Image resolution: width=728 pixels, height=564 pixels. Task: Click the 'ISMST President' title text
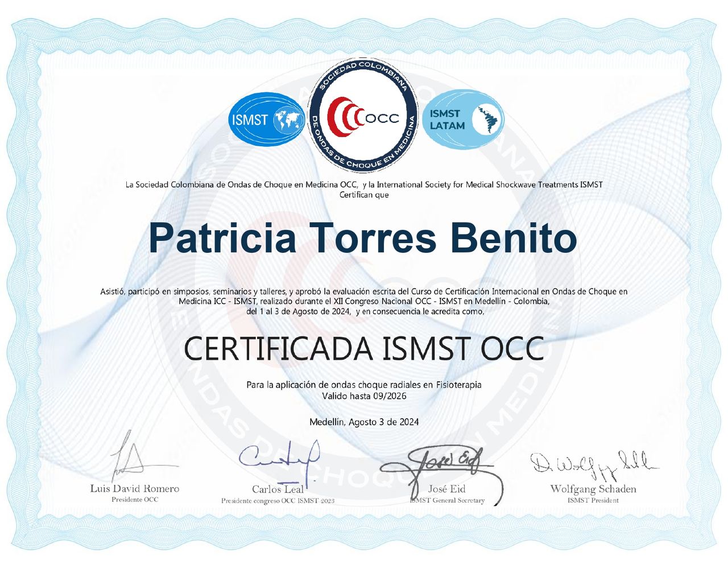pyautogui.click(x=593, y=500)
